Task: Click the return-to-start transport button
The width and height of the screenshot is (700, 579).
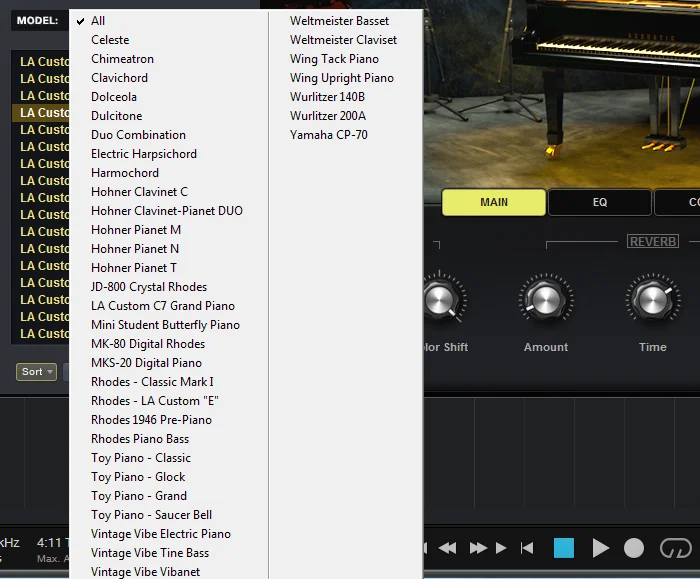Action: tap(527, 548)
